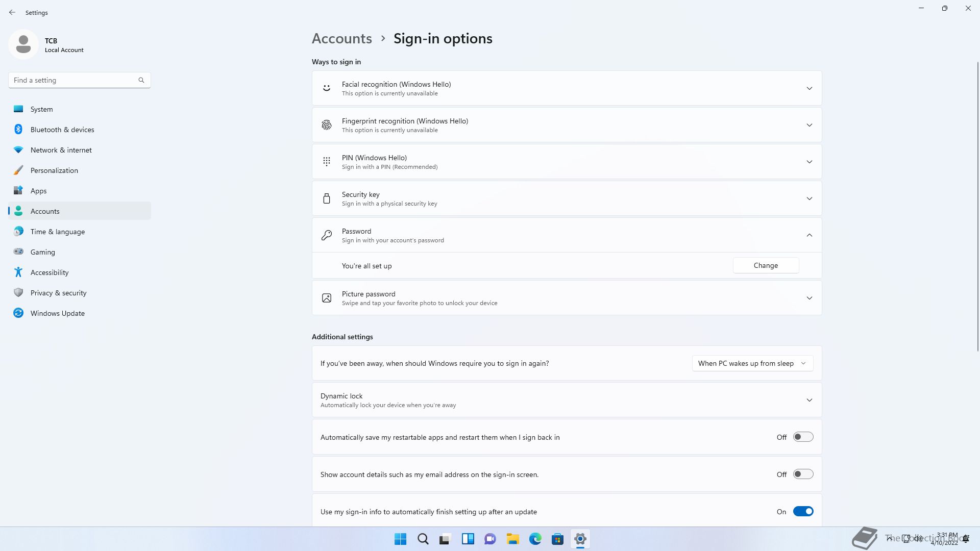Screen dimensions: 980x551
Task: Open Gaming settings
Action: click(x=80, y=252)
